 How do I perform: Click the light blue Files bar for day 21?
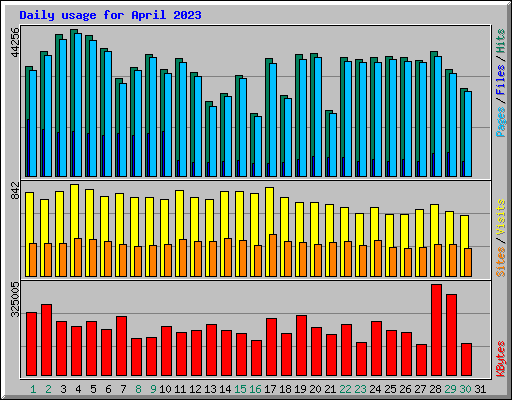(x=333, y=145)
